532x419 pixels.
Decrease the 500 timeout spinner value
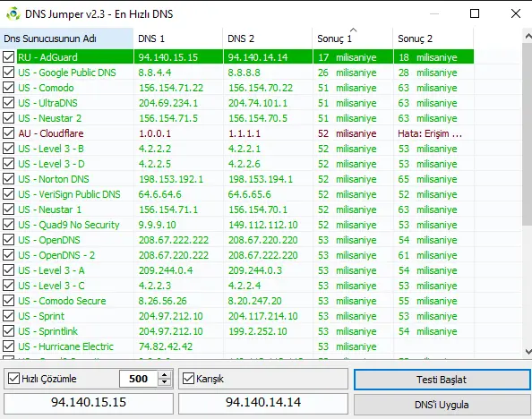click(x=165, y=382)
